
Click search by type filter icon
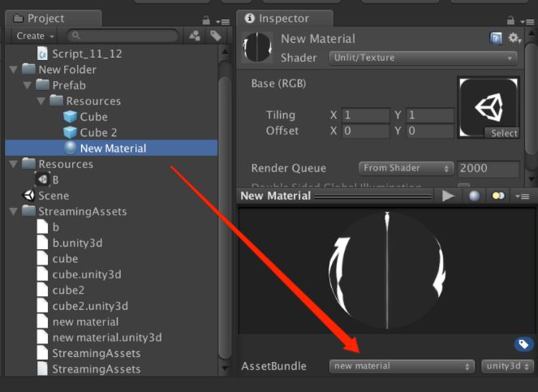pos(195,36)
